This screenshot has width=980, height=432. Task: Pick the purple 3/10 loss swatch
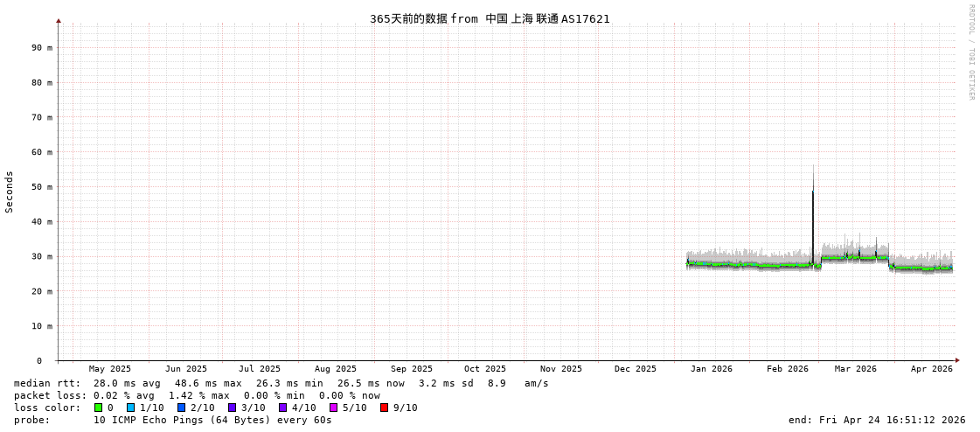tap(232, 408)
